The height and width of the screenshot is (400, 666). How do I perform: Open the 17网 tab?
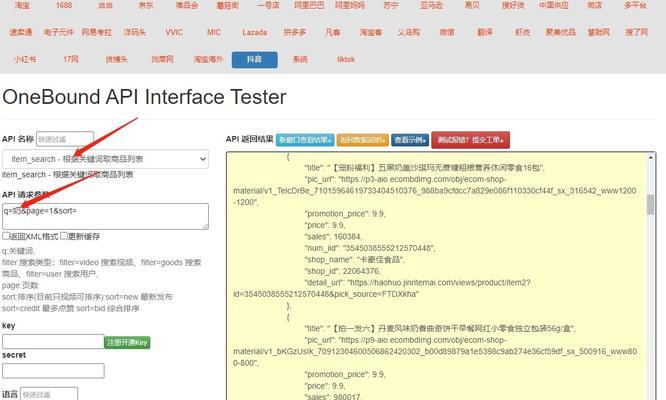(x=71, y=59)
